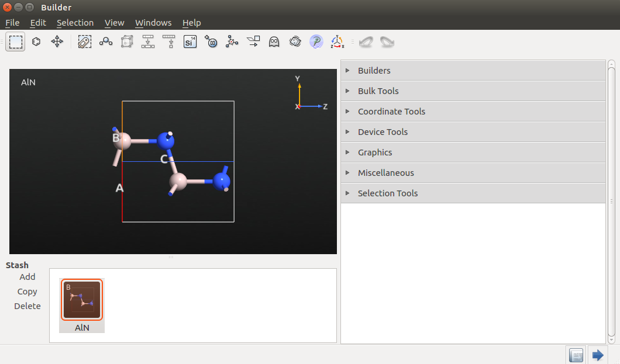Screen dimensions: 620x364
Task: Click the ghost atoms icon
Action: pyautogui.click(x=274, y=41)
